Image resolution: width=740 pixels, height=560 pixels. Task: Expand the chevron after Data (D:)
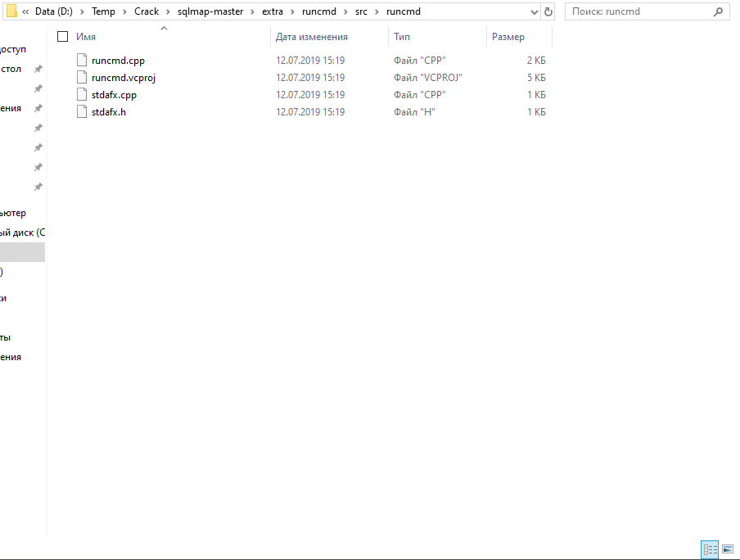(x=82, y=11)
